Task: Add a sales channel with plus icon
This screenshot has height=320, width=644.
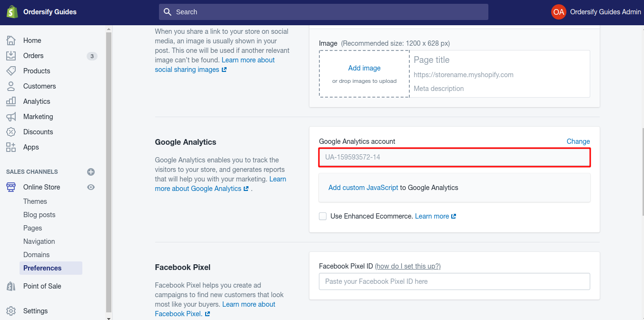Action: coord(91,172)
